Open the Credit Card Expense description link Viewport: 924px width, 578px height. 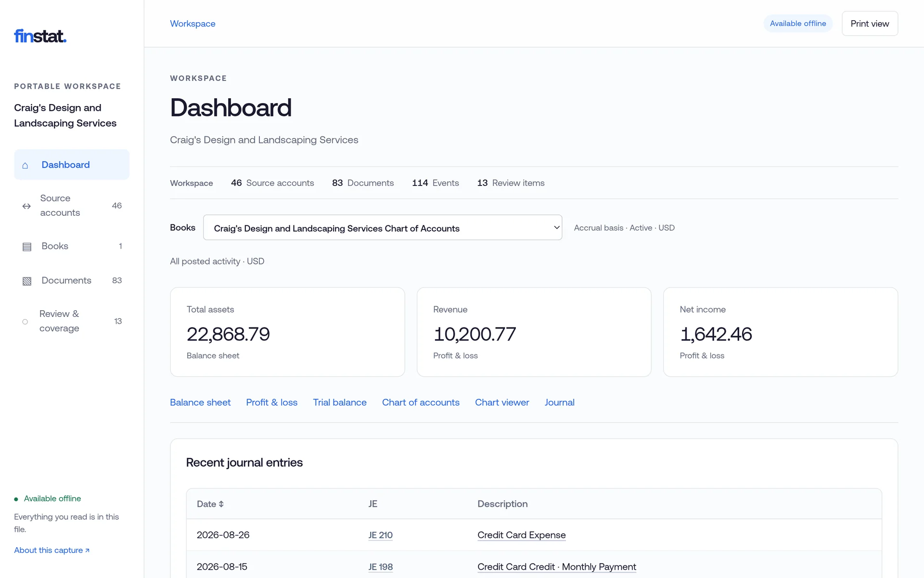[x=522, y=535]
